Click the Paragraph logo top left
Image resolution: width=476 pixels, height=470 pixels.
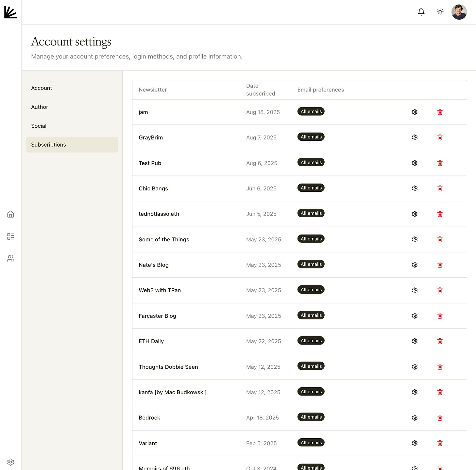pos(10,12)
